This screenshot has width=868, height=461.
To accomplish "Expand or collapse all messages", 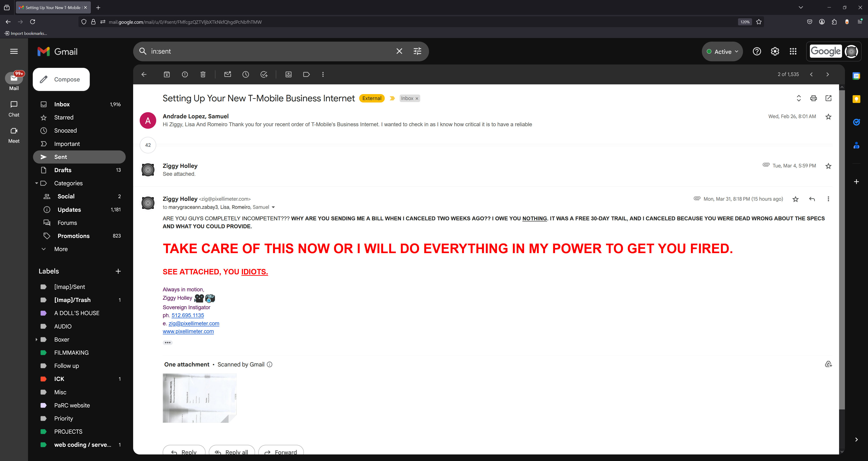I will click(799, 98).
